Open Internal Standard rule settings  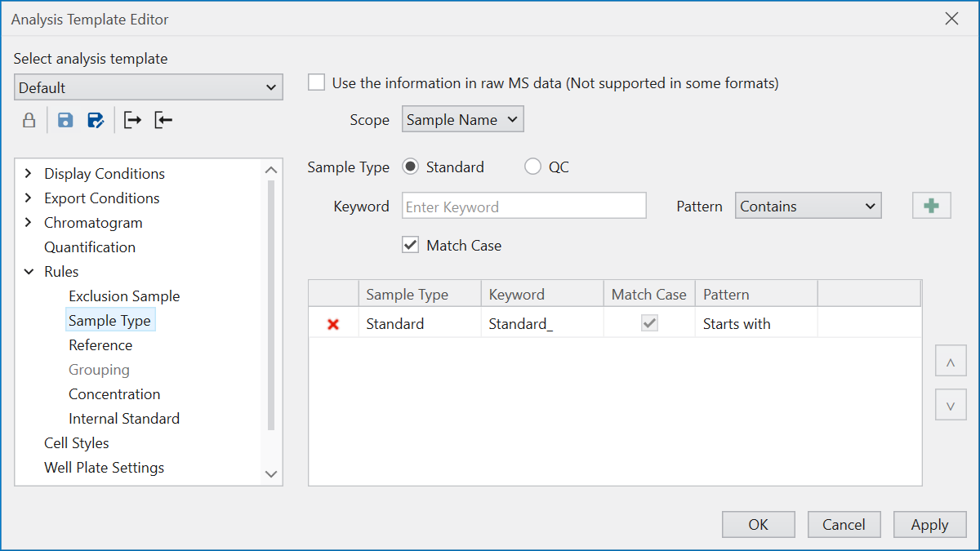point(124,419)
